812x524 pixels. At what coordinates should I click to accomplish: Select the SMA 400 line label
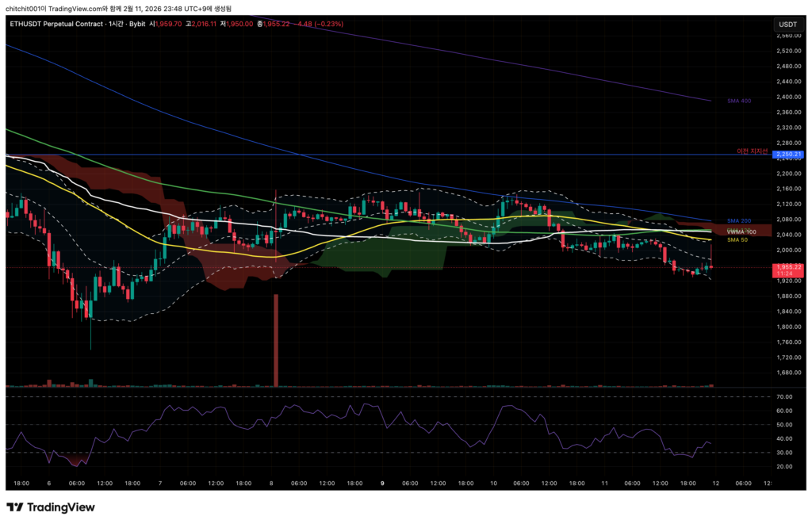(x=738, y=101)
